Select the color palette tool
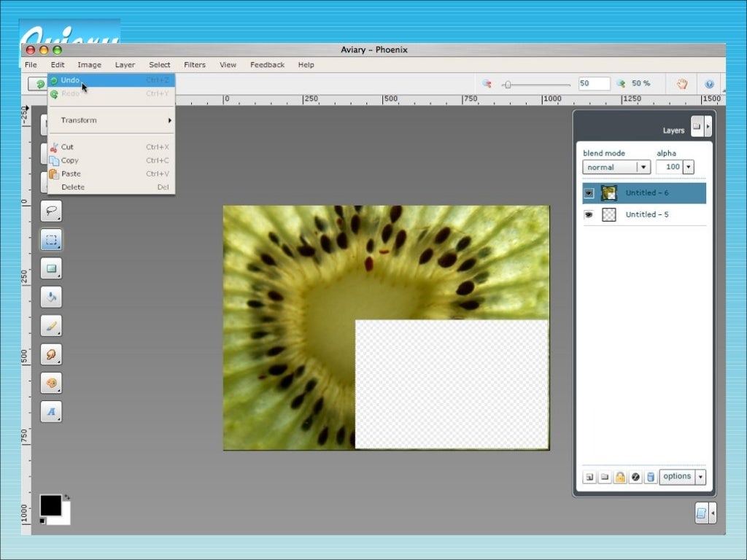 (x=51, y=383)
